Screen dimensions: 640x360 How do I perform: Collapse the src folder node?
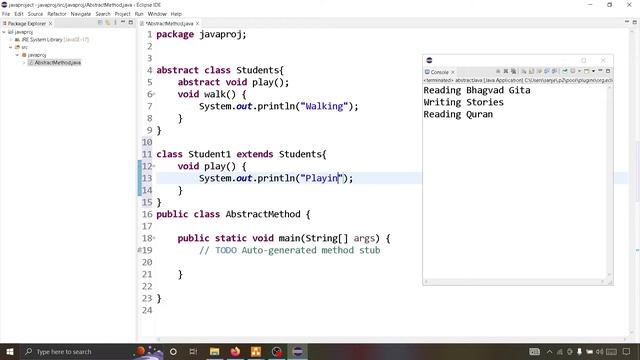pos(11,47)
